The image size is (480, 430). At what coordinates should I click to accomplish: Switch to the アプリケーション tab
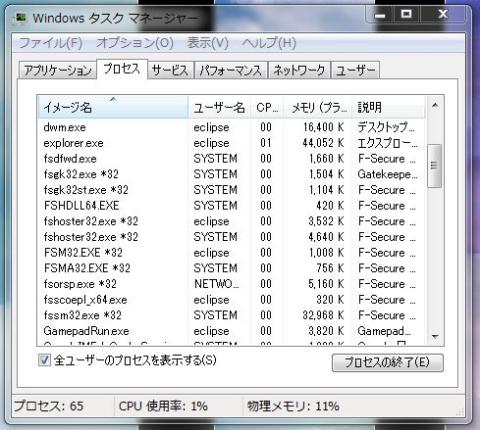click(x=58, y=70)
